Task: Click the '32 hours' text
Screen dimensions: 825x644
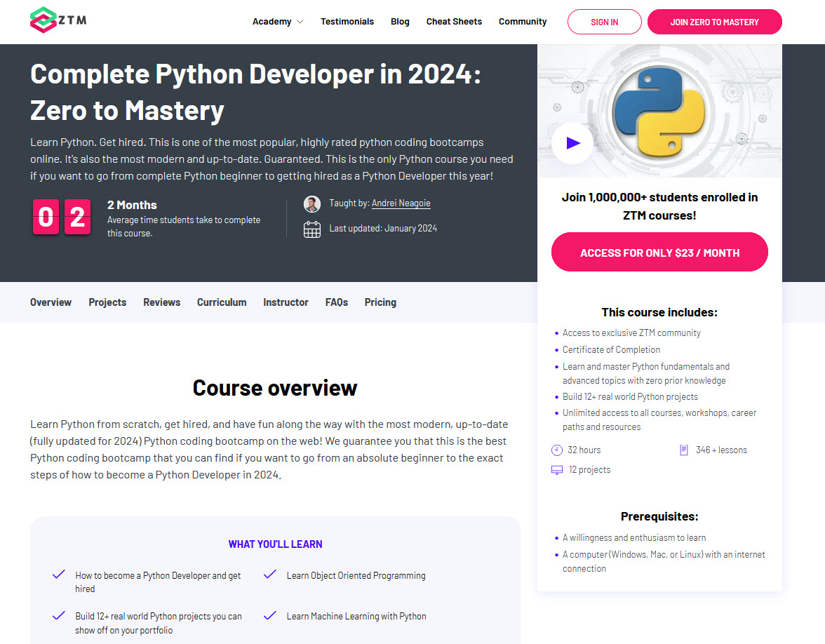Action: pos(584,450)
